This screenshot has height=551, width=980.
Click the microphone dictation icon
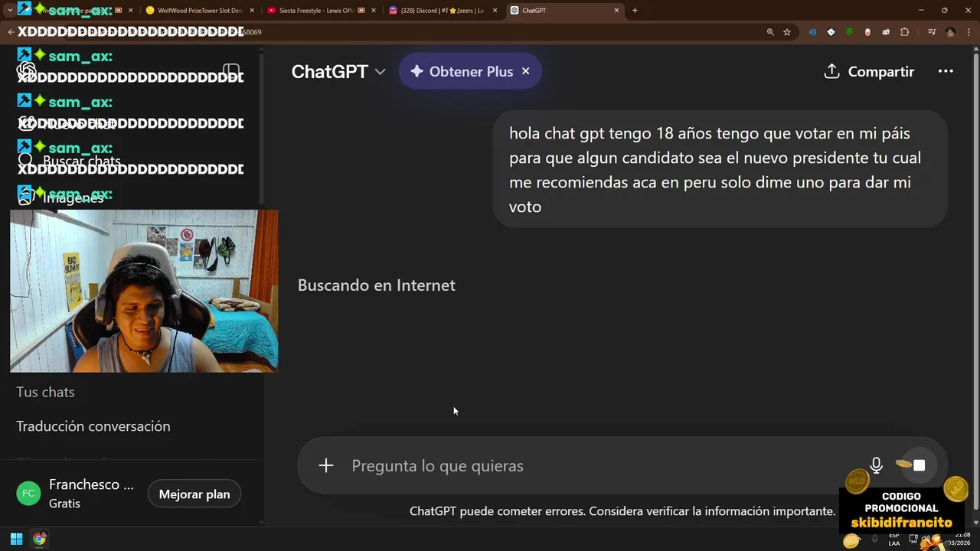point(877,465)
